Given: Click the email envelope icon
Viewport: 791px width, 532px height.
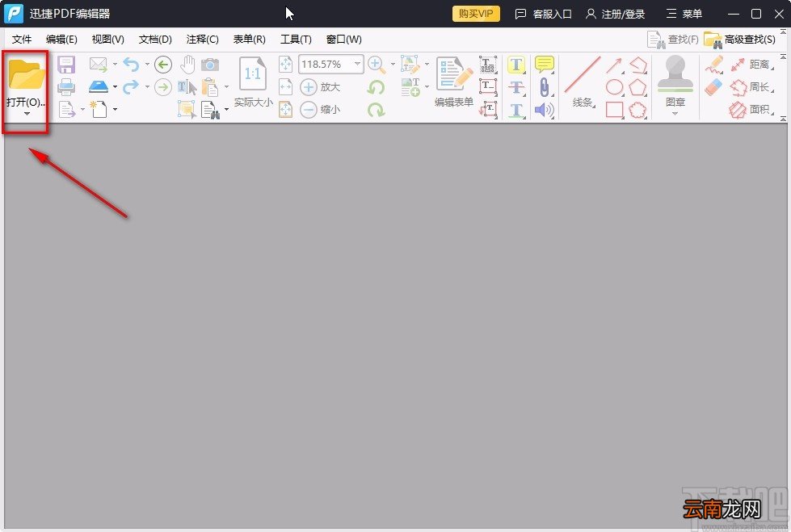Looking at the screenshot, I should tap(99, 65).
